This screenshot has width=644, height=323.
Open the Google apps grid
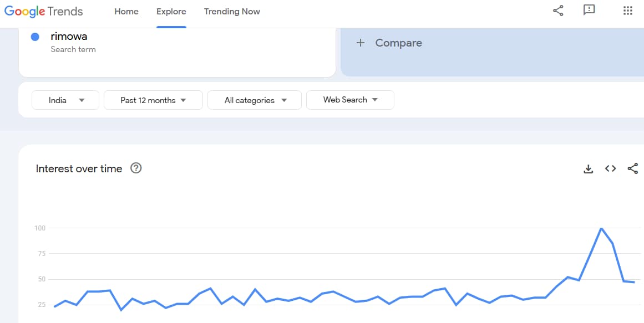(x=628, y=11)
